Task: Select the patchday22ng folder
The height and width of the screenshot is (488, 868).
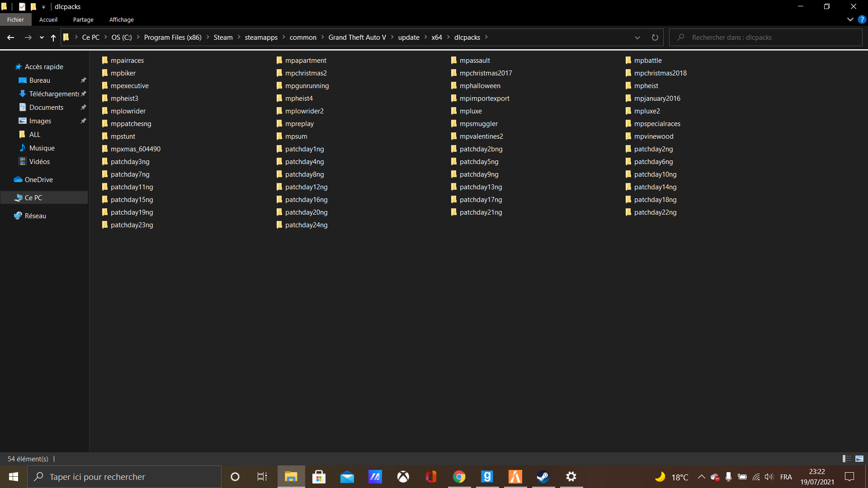Action: coord(655,212)
